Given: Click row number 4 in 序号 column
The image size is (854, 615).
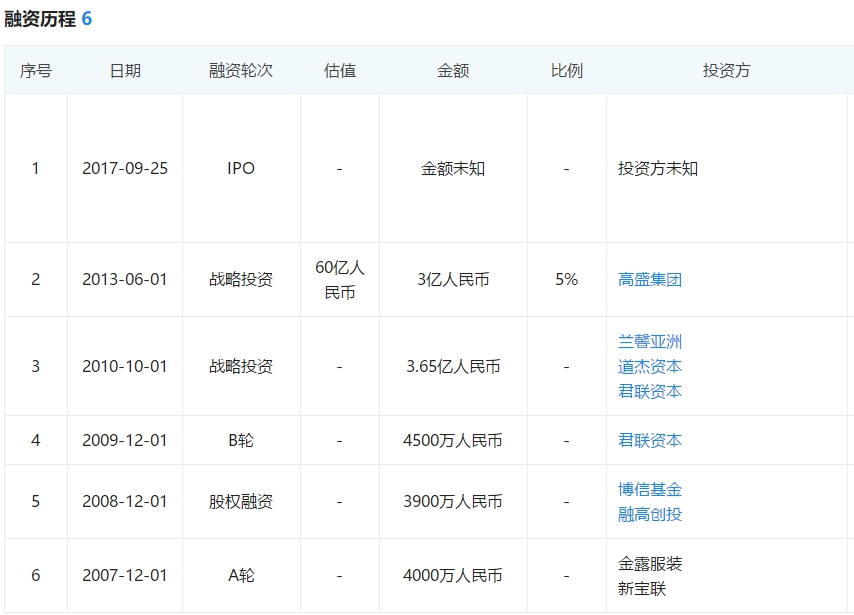Looking at the screenshot, I should click(x=36, y=440).
